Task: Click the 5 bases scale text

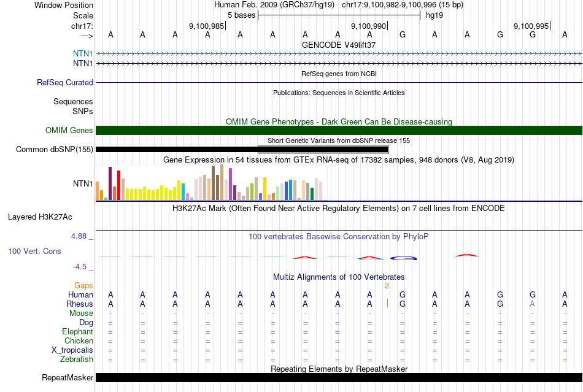Action: (242, 15)
